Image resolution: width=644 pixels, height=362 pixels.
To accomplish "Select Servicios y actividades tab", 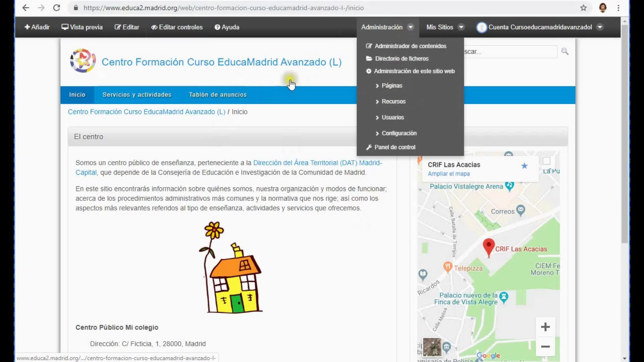I will [137, 95].
